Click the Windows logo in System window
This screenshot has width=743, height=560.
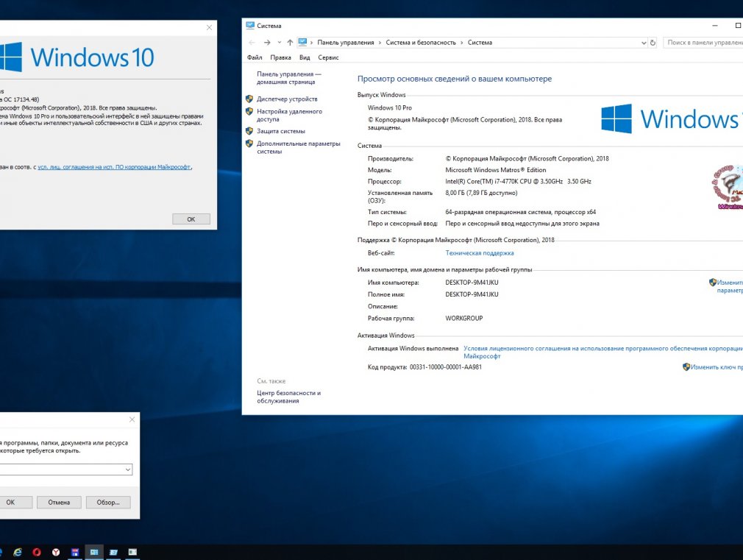[x=616, y=118]
